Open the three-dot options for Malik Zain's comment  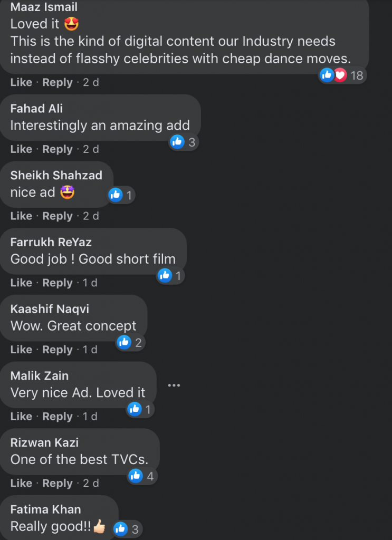coord(174,385)
